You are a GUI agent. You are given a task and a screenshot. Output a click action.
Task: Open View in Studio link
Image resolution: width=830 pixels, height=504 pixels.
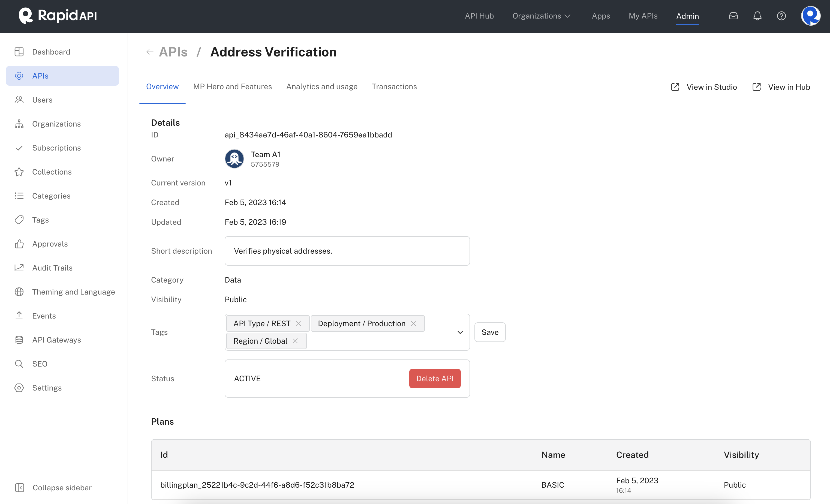tap(704, 87)
